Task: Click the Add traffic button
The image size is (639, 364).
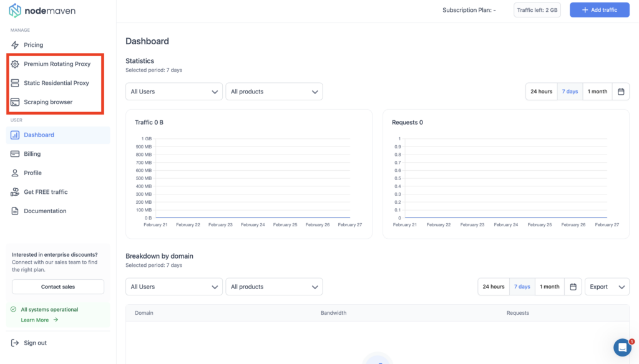Action: tap(600, 10)
